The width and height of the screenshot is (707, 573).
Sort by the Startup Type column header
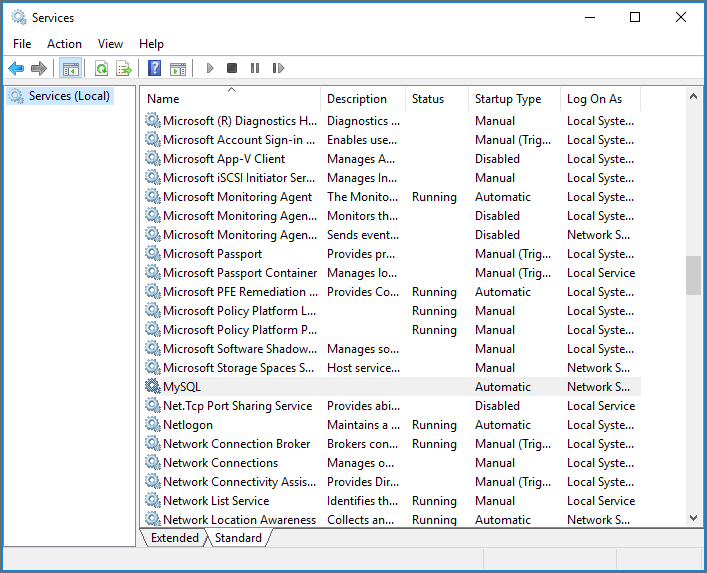click(x=514, y=99)
